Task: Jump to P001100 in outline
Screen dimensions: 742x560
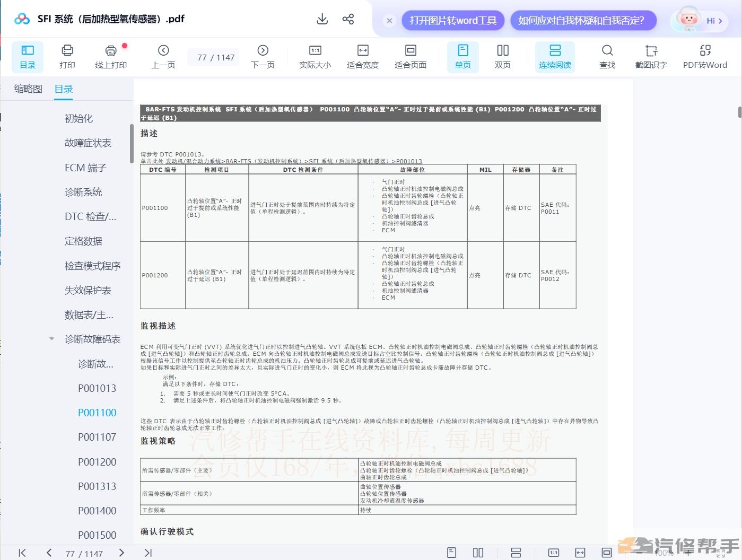Action: [x=97, y=413]
